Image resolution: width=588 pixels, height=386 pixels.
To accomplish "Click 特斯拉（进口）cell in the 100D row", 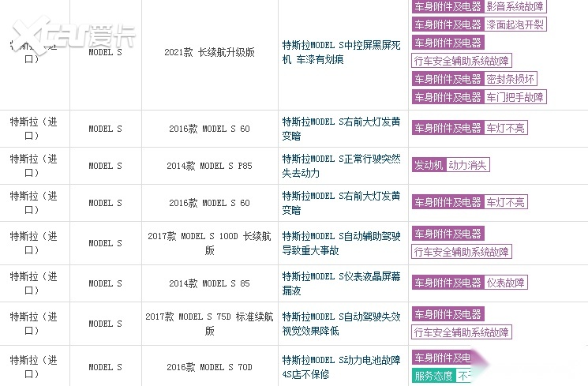I will [34, 243].
